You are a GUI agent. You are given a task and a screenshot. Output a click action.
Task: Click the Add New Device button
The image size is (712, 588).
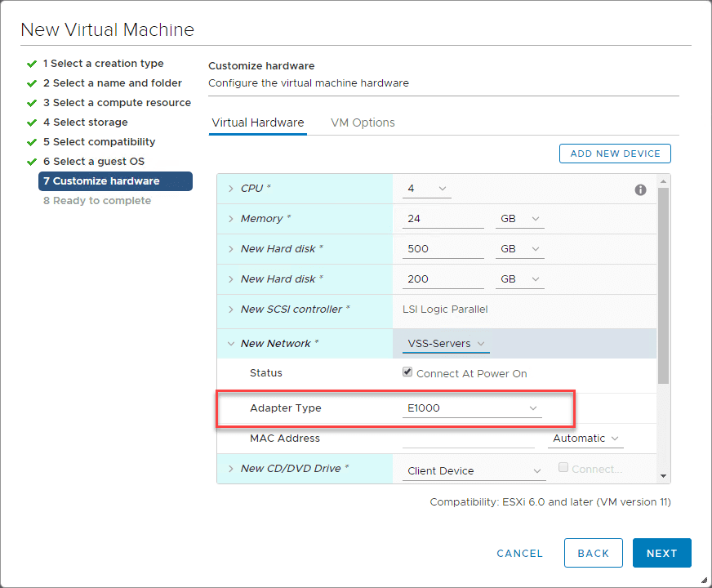(x=615, y=154)
